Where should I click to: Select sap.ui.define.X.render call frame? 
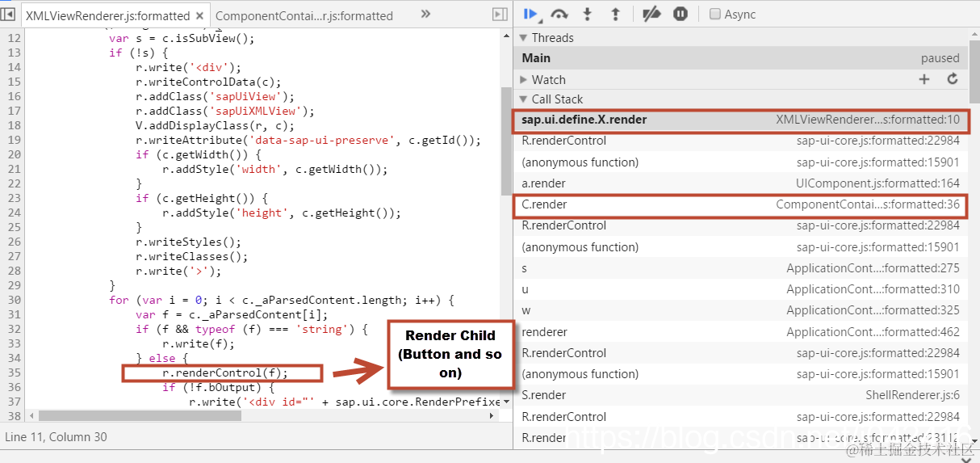(x=740, y=120)
